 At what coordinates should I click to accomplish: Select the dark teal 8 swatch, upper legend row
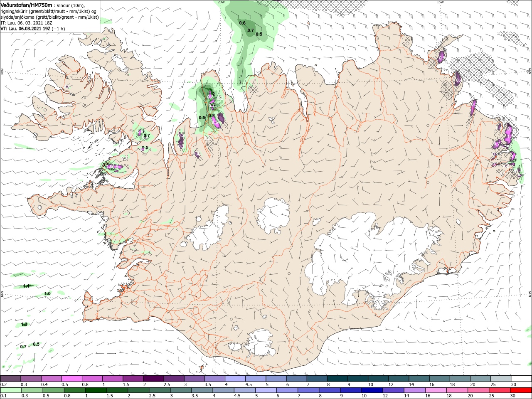pyautogui.click(x=337, y=379)
